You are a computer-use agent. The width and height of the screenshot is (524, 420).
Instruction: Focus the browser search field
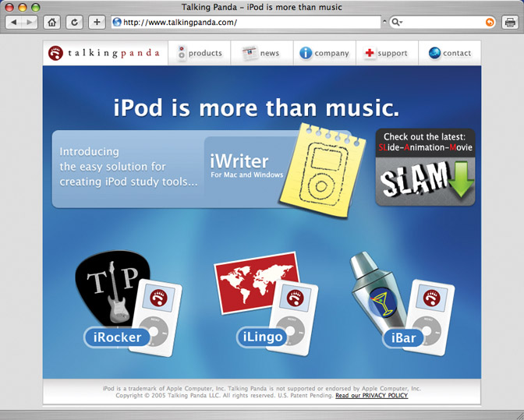tap(442, 23)
